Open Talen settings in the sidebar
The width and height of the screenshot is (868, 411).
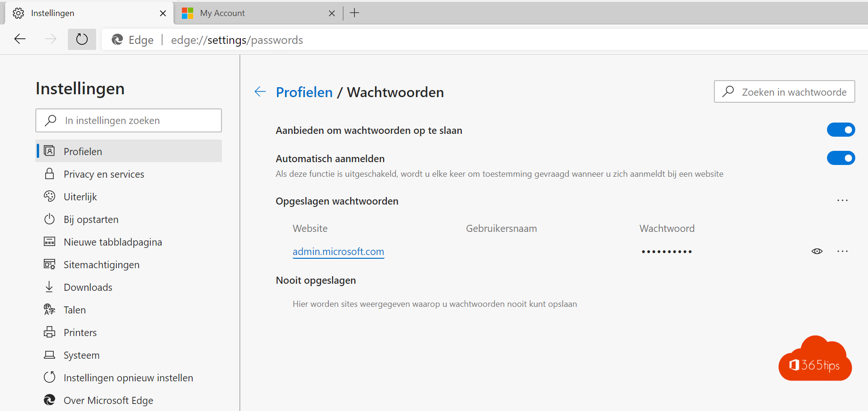(129, 310)
